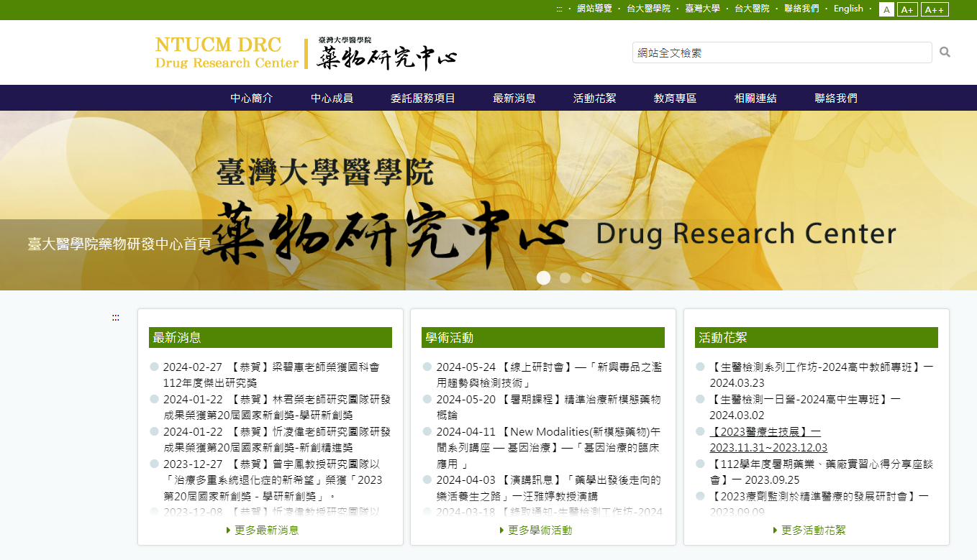Image resolution: width=977 pixels, height=560 pixels.
Task: Go to 台大醫學院 link
Action: [x=648, y=9]
